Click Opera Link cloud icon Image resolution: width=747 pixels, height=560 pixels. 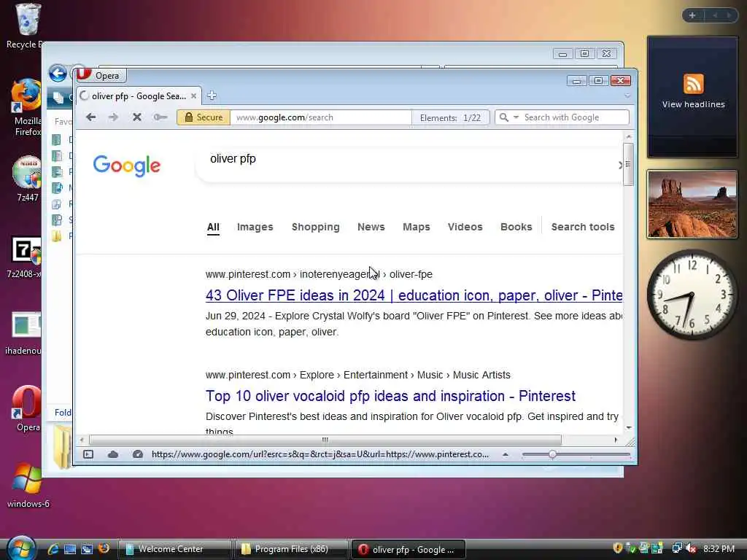(x=113, y=454)
